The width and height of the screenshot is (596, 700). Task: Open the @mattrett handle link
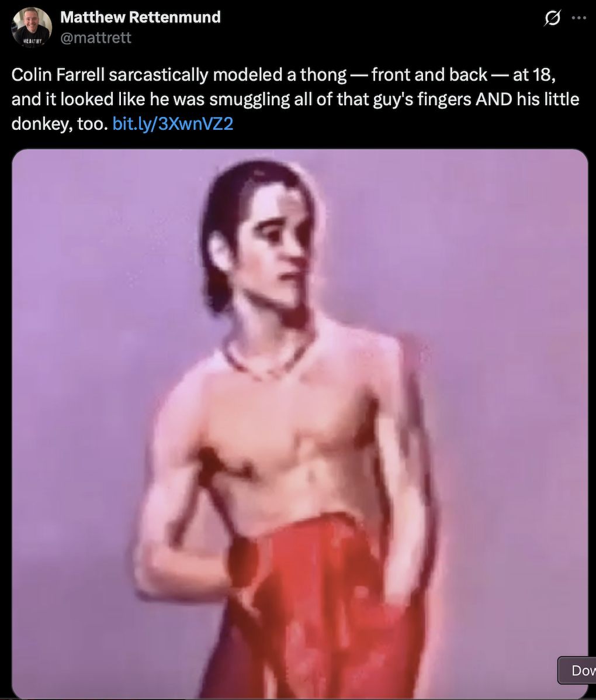point(95,37)
